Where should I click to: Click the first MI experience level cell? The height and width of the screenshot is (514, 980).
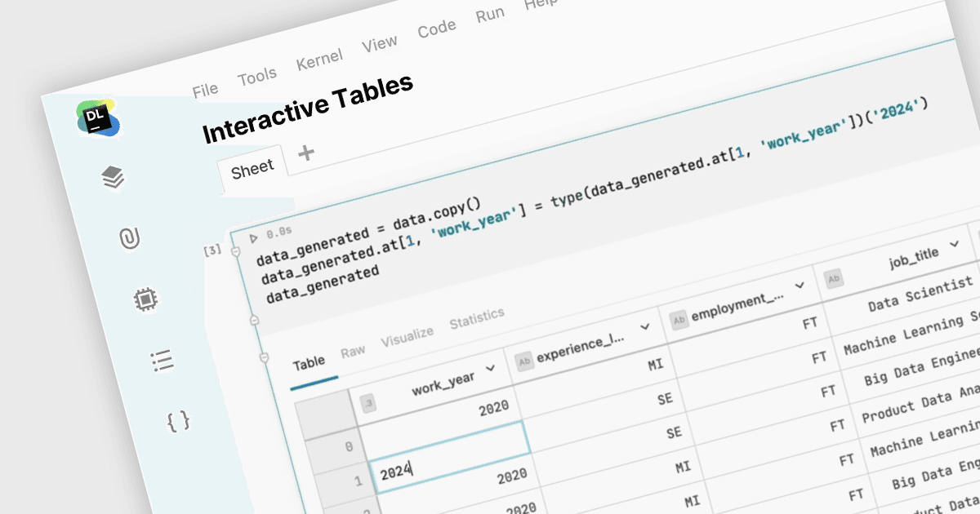[x=655, y=365]
